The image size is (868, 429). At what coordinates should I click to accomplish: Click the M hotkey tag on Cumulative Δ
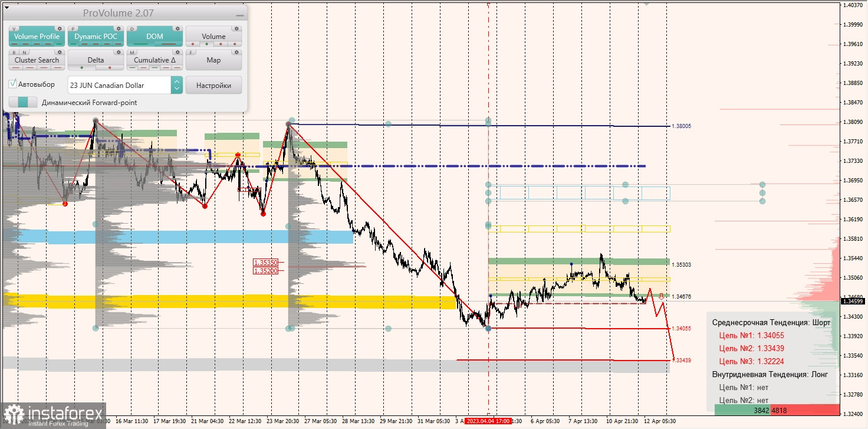[132, 53]
